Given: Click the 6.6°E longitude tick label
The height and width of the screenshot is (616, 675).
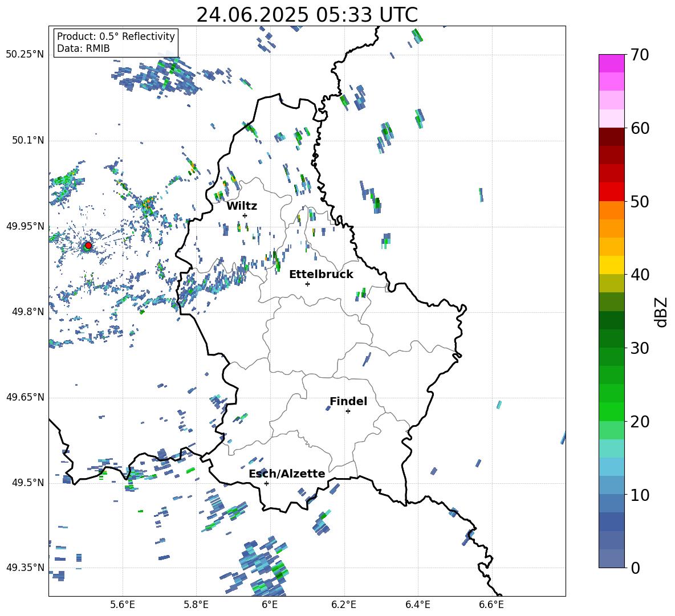Looking at the screenshot, I should pos(491,605).
